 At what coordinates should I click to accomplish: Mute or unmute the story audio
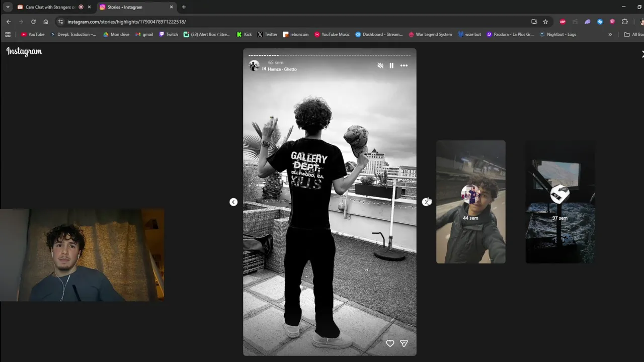coord(380,65)
